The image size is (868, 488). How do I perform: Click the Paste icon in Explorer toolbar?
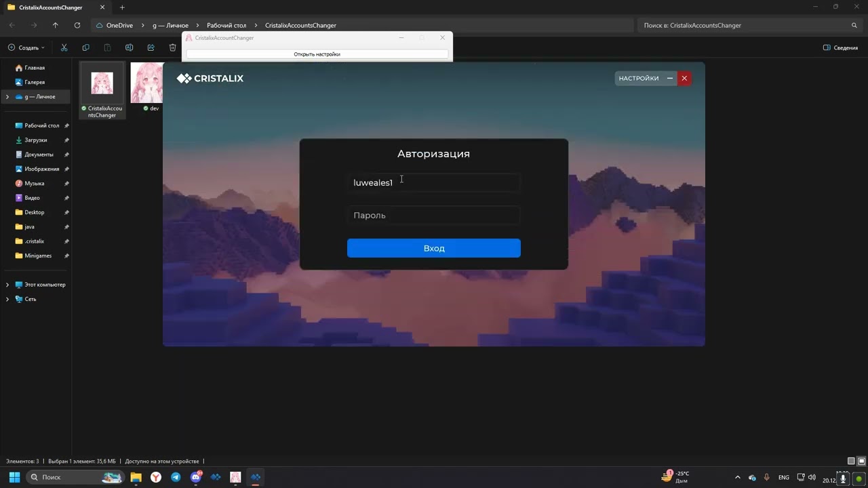click(x=107, y=47)
